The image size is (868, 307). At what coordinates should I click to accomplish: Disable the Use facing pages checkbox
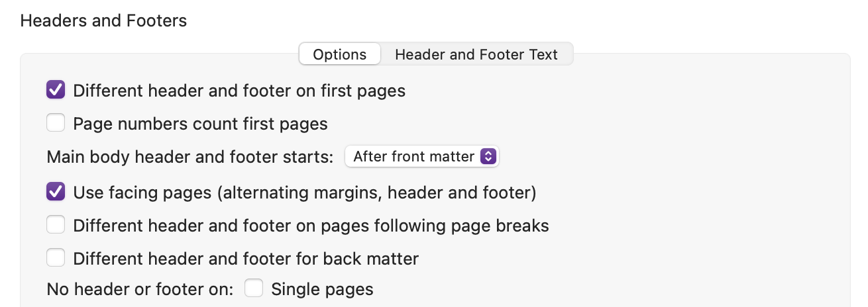(x=56, y=192)
